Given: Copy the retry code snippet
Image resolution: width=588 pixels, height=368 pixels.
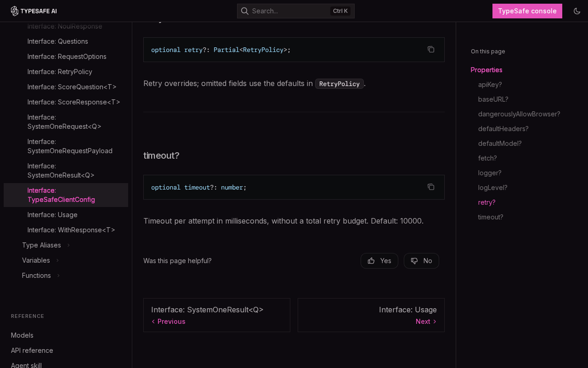Looking at the screenshot, I should point(431,49).
